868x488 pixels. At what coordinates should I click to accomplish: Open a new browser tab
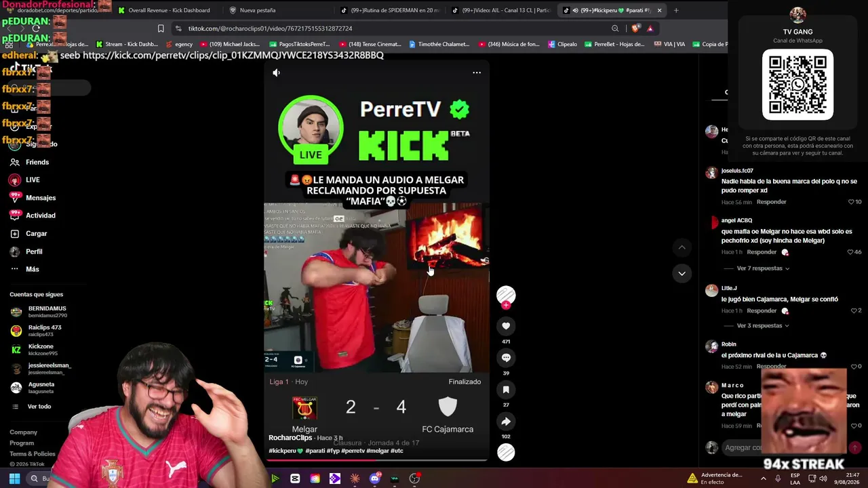(x=676, y=10)
